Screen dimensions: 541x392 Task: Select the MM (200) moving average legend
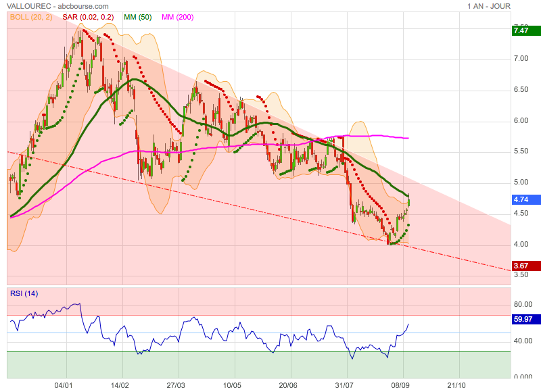[x=178, y=17]
